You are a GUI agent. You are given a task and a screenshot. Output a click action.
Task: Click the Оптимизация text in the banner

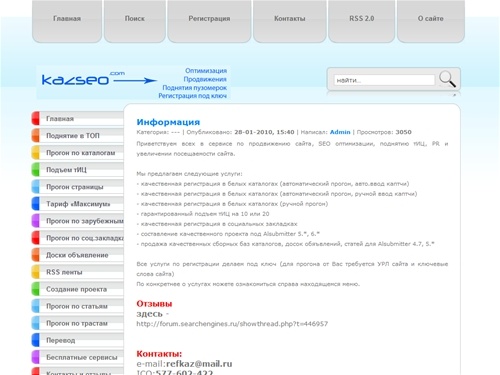tap(206, 71)
